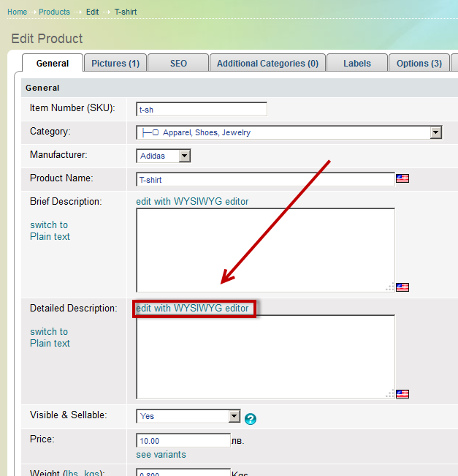Click the flag icon under Detailed Description box
The image size is (458, 476).
[402, 394]
